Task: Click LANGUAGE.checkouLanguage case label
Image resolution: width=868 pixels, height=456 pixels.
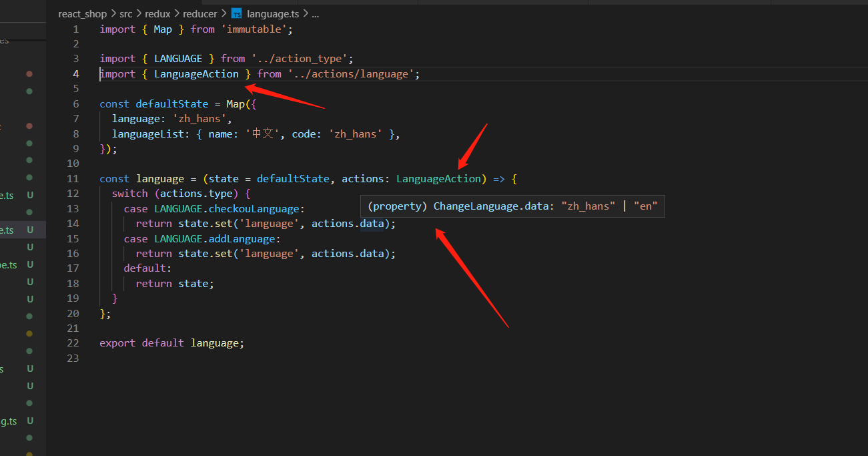Action: (x=226, y=209)
